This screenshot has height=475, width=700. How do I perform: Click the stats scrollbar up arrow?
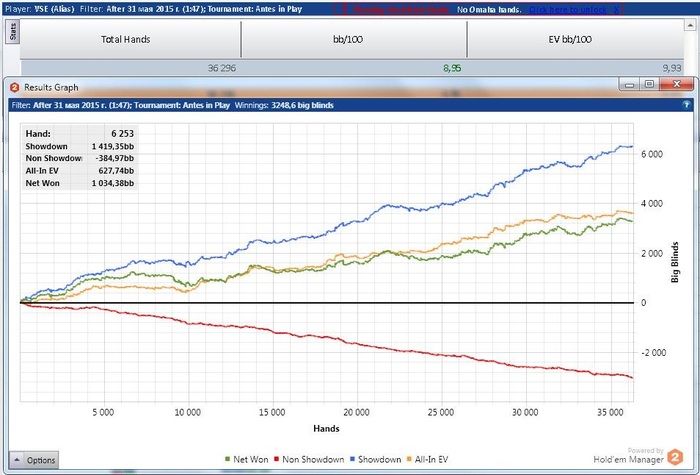[690, 26]
